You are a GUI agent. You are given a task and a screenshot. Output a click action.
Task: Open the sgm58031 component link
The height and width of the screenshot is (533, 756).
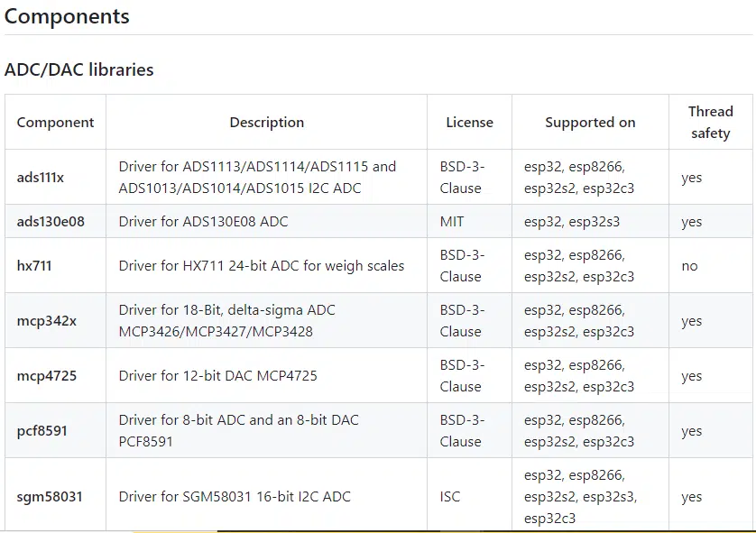pos(50,497)
